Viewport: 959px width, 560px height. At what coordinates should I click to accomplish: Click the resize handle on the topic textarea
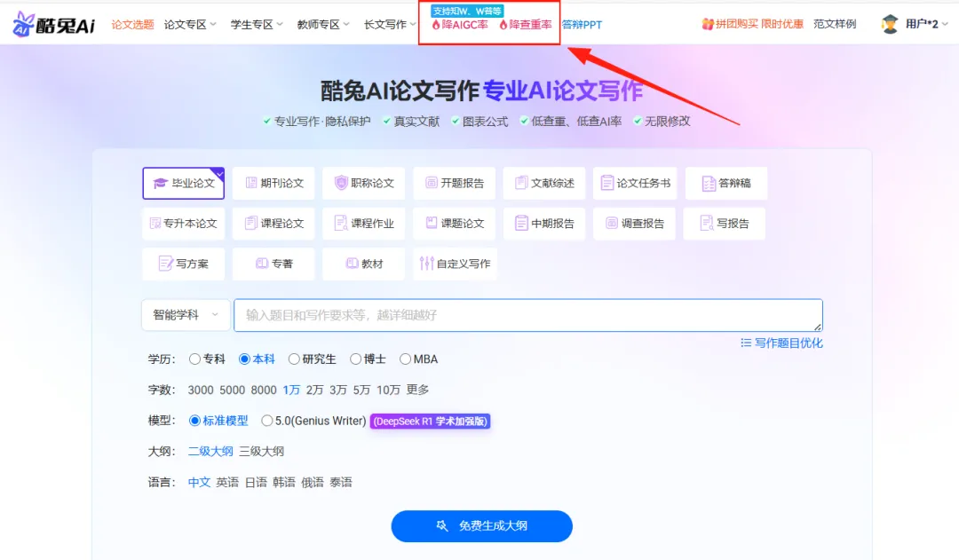tap(818, 327)
